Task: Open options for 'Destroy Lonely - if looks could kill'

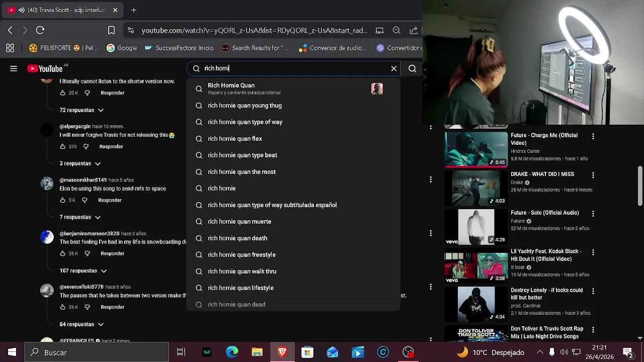Action: [593, 291]
